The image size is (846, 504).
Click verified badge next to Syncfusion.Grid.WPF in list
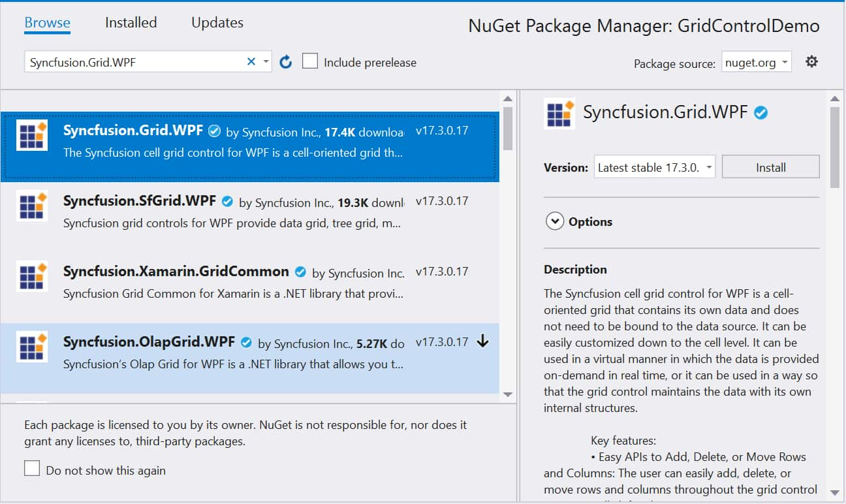[214, 131]
